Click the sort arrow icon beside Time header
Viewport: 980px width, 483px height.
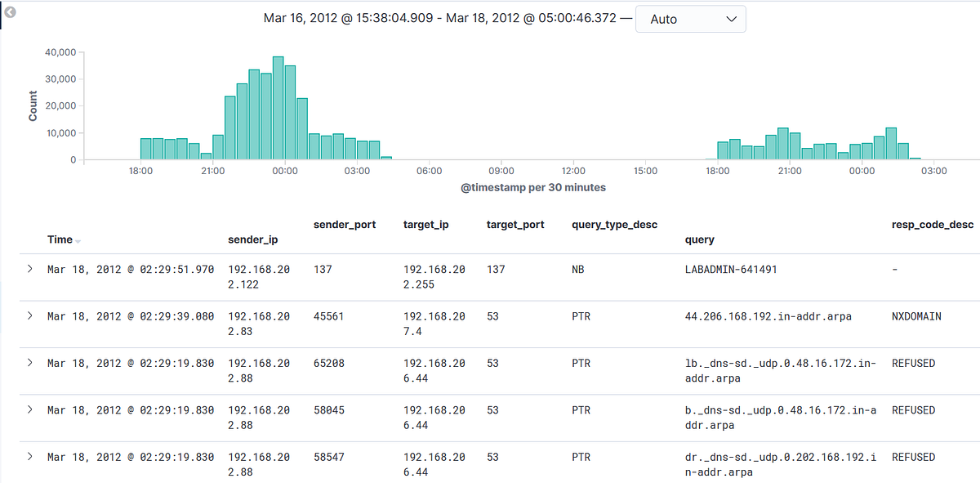coord(76,240)
